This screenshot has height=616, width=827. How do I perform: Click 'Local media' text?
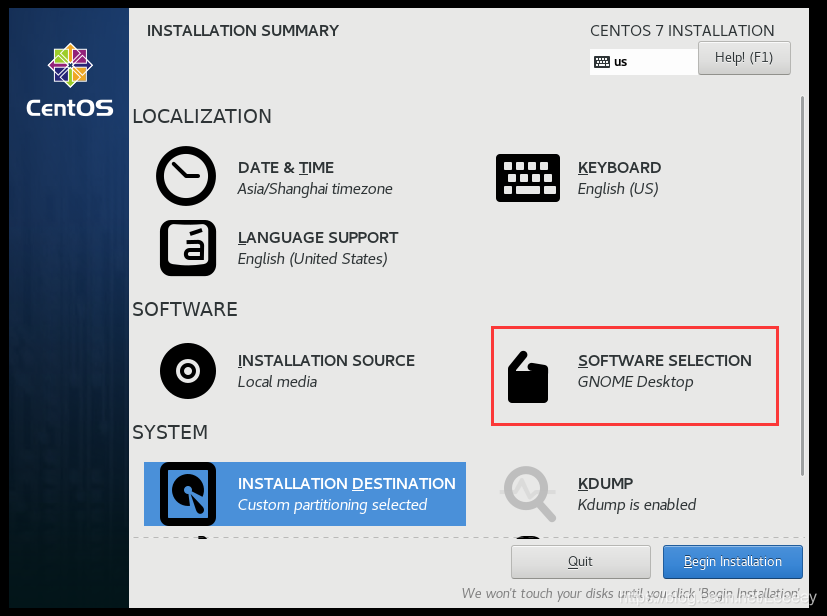click(x=277, y=382)
